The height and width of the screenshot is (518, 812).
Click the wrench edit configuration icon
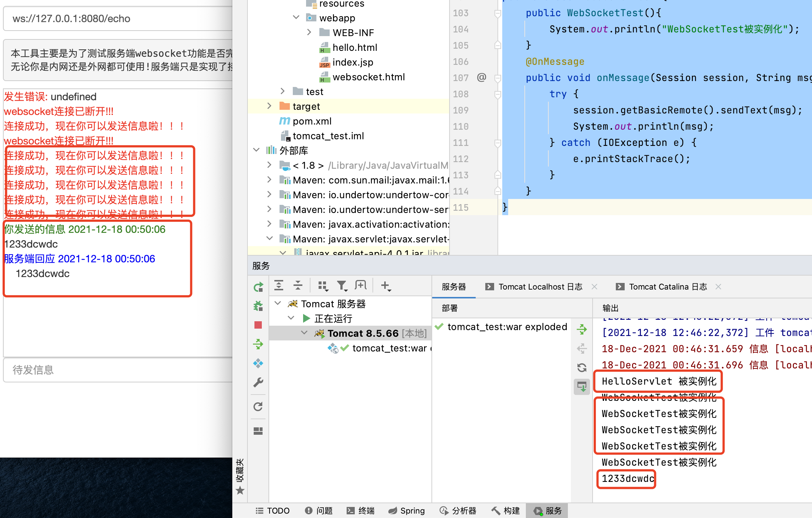click(258, 382)
